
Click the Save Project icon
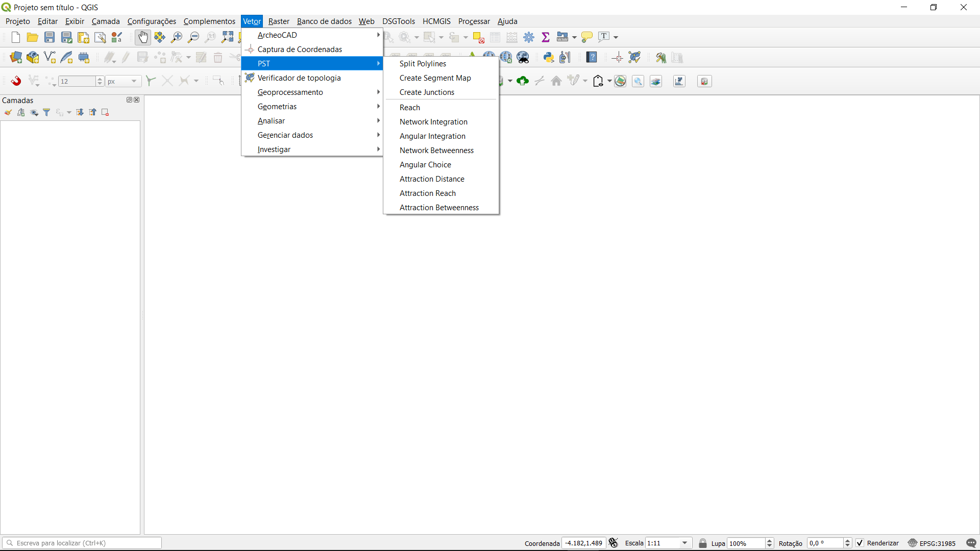[50, 37]
